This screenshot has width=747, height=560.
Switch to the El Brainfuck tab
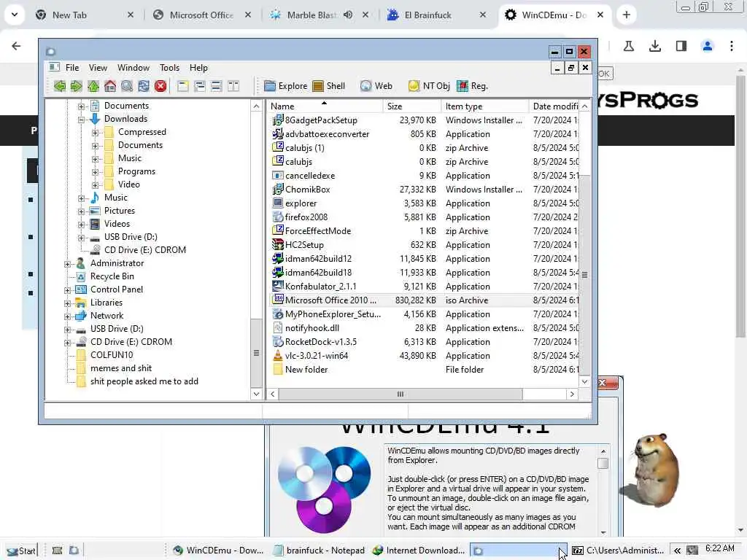click(x=427, y=15)
